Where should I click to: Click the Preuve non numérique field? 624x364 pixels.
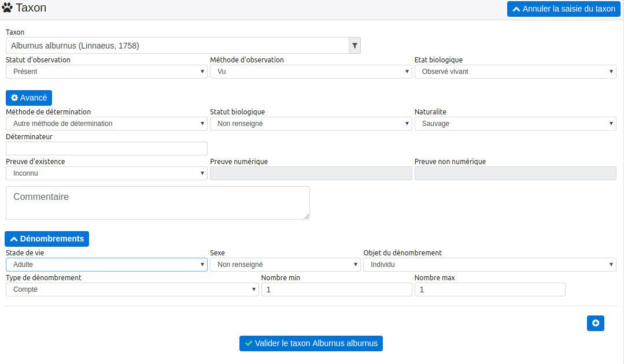[515, 173]
